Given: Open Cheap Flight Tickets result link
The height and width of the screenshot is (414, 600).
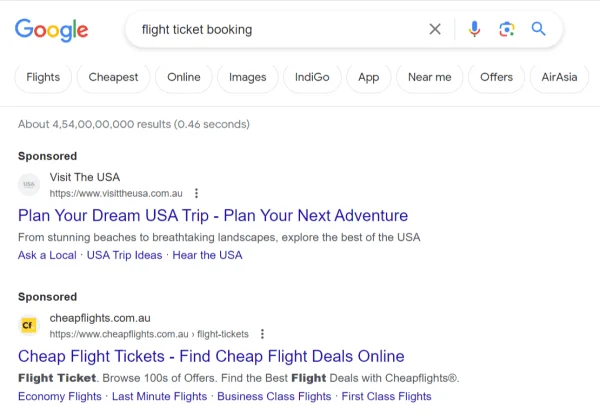Looking at the screenshot, I should 211,356.
